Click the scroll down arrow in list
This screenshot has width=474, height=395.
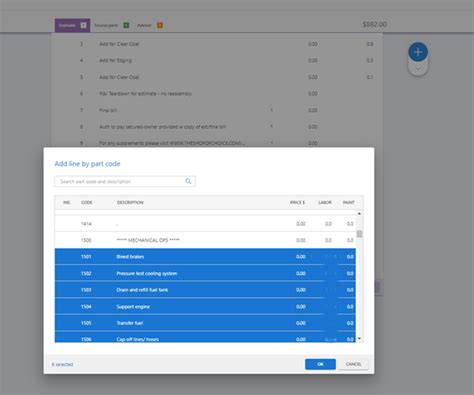click(x=359, y=339)
